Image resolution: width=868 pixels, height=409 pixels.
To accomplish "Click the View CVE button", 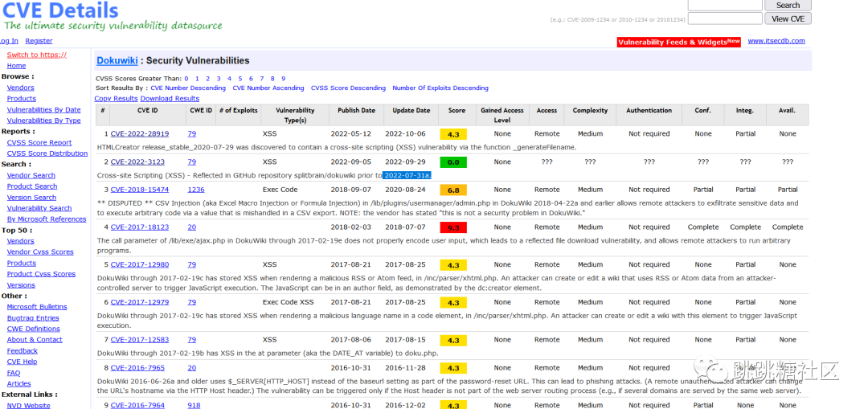I will coord(788,18).
